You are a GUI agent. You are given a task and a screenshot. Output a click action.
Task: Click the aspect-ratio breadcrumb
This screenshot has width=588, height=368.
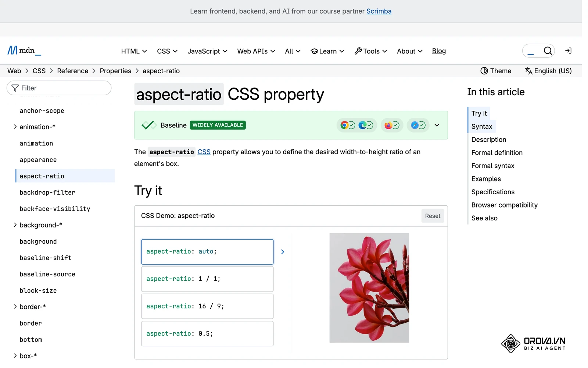coord(161,71)
